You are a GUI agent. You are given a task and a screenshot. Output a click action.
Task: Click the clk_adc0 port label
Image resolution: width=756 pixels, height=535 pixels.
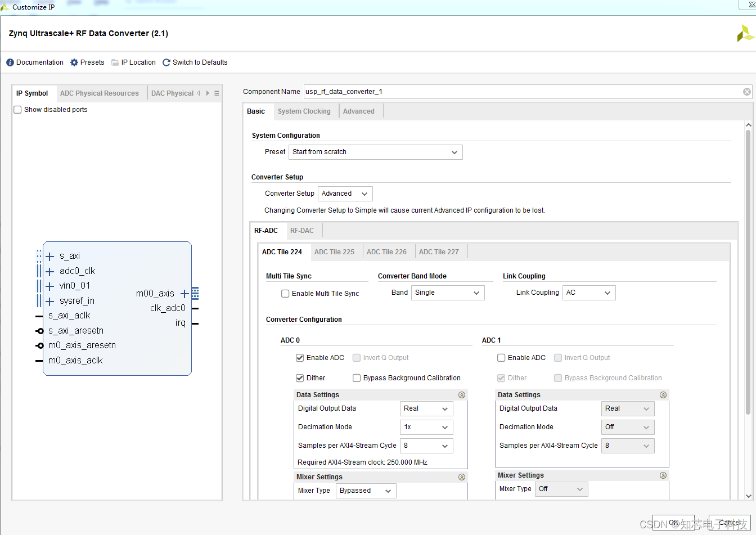click(x=168, y=308)
